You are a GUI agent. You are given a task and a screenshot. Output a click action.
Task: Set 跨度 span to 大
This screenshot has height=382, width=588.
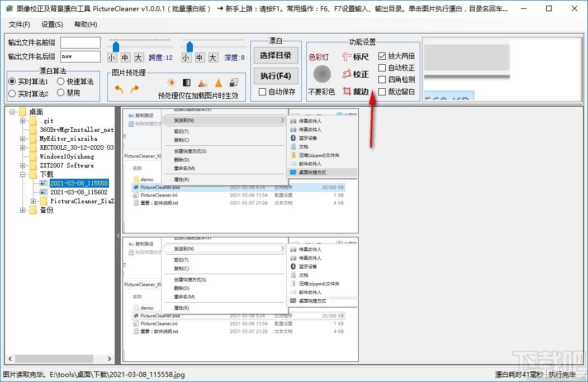139,58
